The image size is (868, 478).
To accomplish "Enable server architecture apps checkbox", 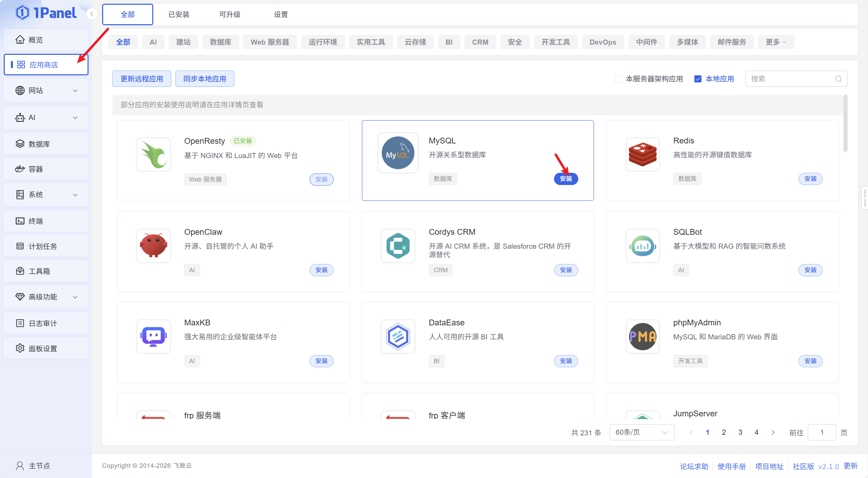I will (x=618, y=79).
